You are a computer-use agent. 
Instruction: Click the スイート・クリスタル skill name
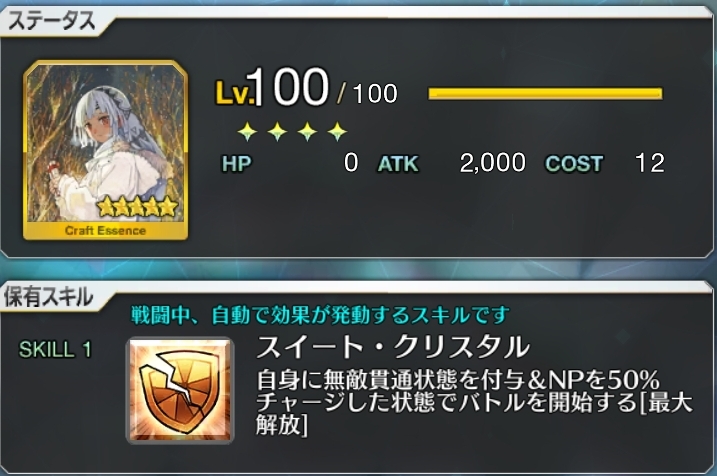(x=393, y=348)
